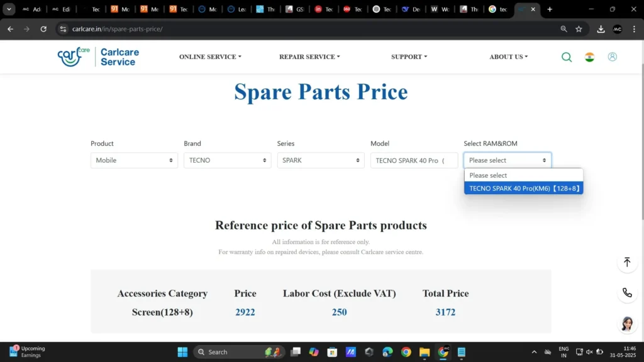The height and width of the screenshot is (362, 644).
Task: Switch to the 'Wc' Wikipedia tab
Action: pos(440,9)
